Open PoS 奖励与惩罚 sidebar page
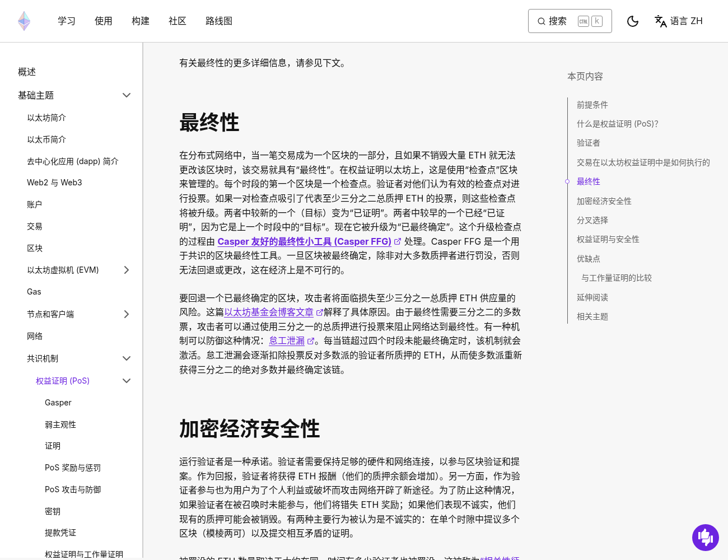This screenshot has height=560, width=728. [x=73, y=468]
